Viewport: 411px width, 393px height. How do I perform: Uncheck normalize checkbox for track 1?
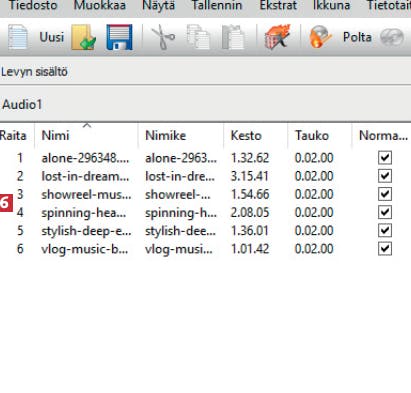pyautogui.click(x=385, y=158)
